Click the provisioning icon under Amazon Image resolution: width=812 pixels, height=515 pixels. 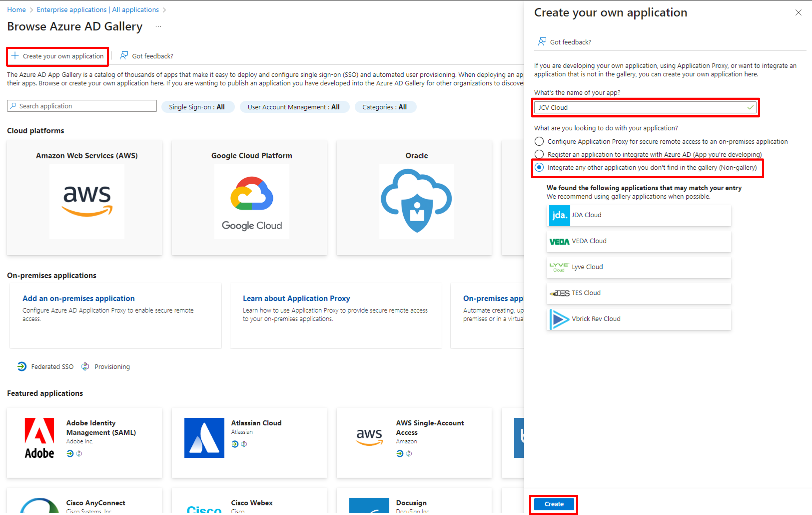click(409, 454)
